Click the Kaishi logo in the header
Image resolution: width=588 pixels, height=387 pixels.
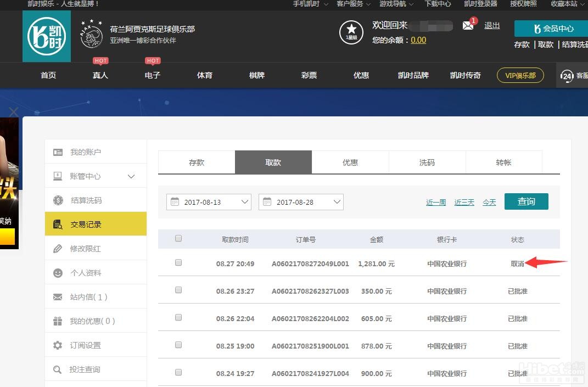47,36
